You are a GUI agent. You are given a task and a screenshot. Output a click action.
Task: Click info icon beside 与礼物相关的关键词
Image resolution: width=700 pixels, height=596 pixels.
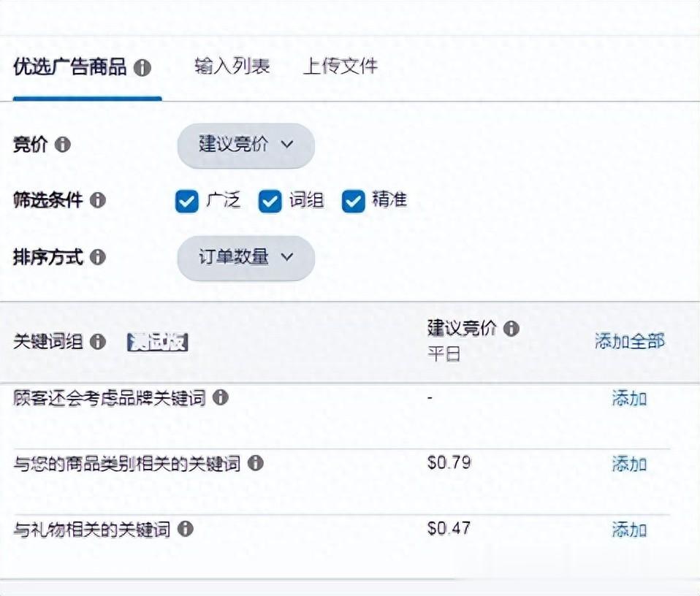[186, 529]
